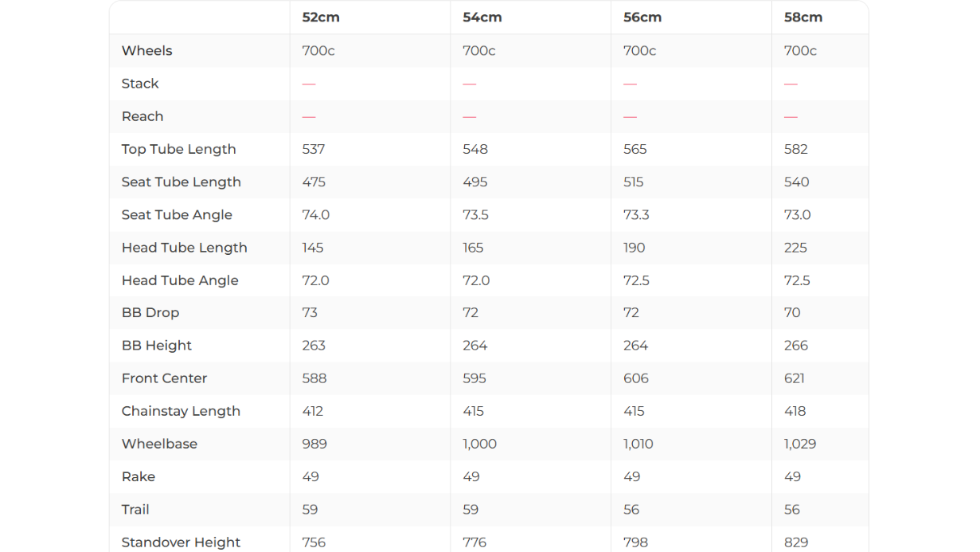Select the BB Drop row label

tap(150, 313)
